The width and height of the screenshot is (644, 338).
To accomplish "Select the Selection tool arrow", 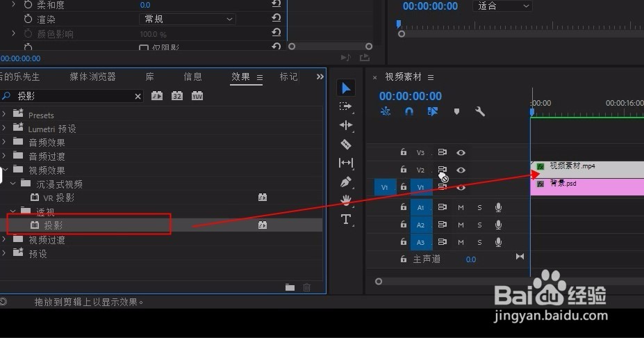I will (x=346, y=88).
